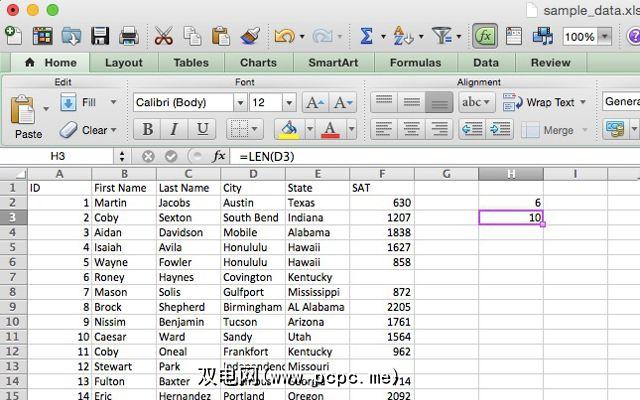Image resolution: width=640 pixels, height=400 pixels.
Task: Open the Review tab
Action: tap(550, 63)
